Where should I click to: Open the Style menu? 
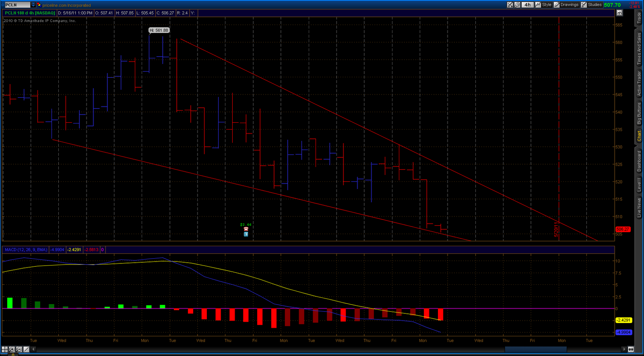[x=543, y=5]
